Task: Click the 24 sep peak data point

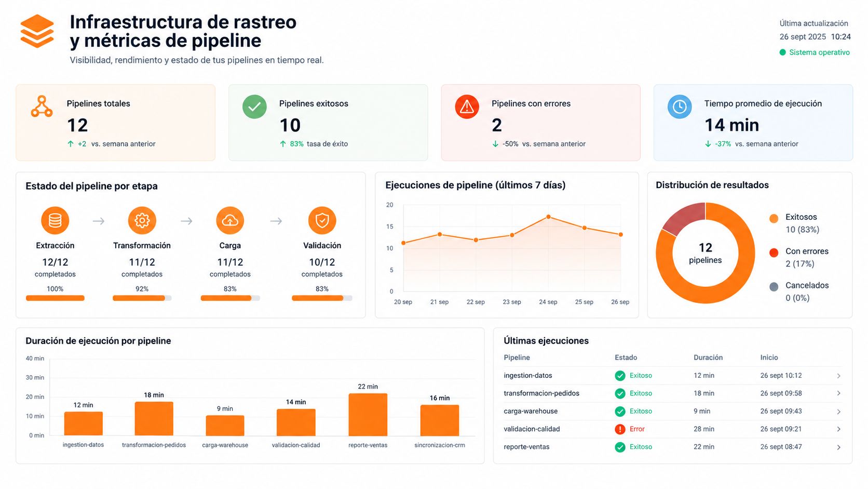Action: tap(548, 217)
